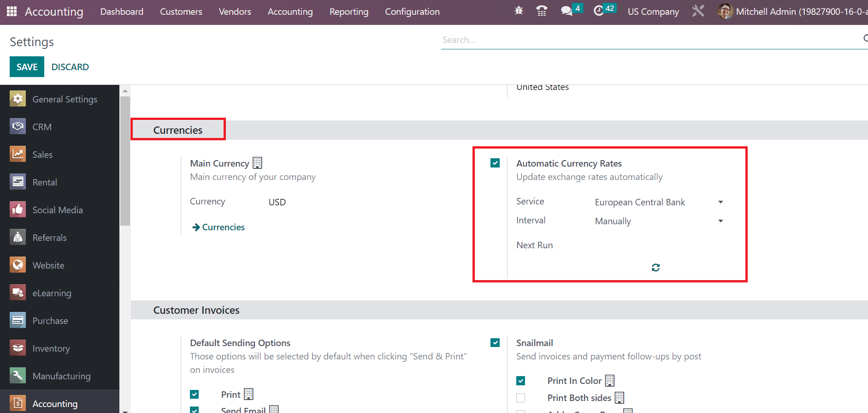Select the Inventory box icon
Image resolution: width=868 pixels, height=413 pixels.
18,348
